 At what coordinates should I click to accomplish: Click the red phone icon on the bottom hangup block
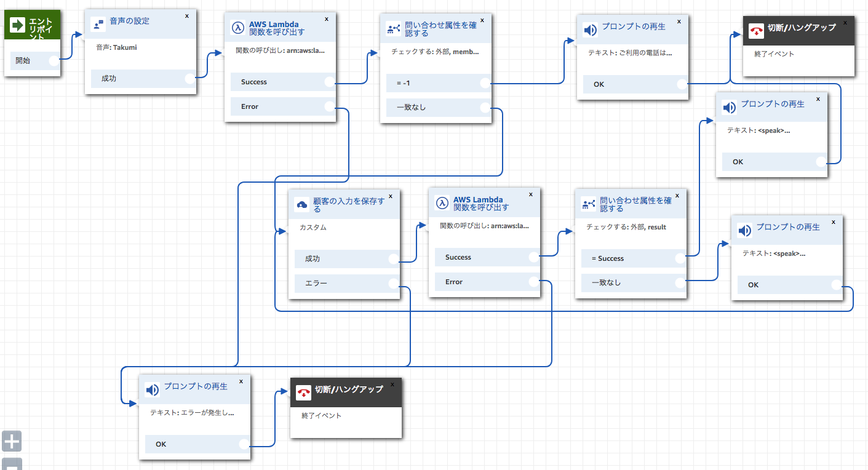point(304,392)
